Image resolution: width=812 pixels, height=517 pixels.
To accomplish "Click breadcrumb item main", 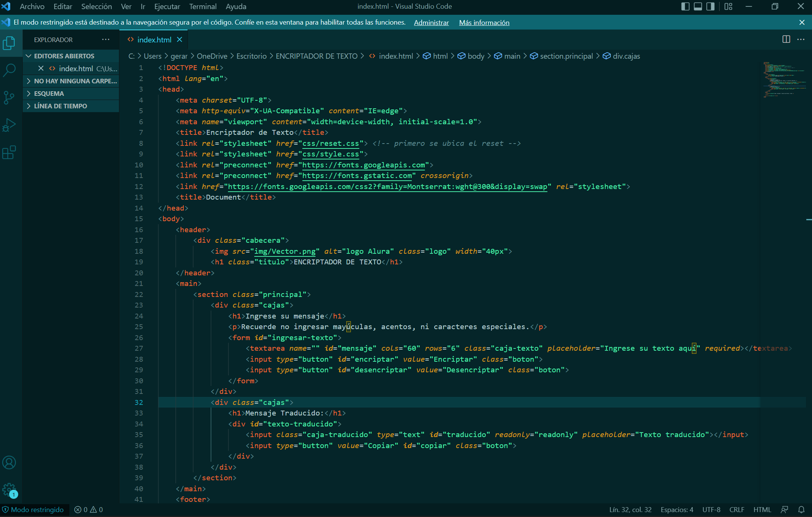I will click(x=512, y=56).
